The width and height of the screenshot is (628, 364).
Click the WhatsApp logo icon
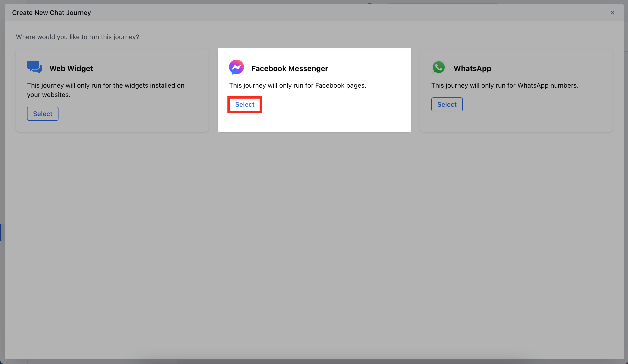[x=439, y=67]
